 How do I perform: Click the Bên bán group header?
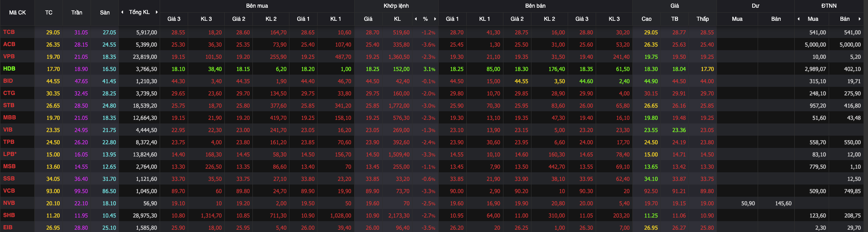tap(536, 6)
